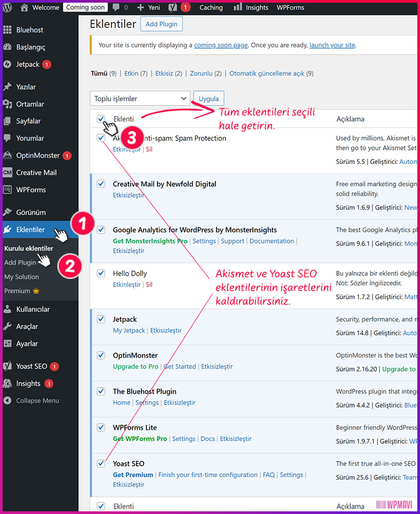Uncheck the Yoast SEO plugin checkbox
The height and width of the screenshot is (514, 420).
pos(101,464)
